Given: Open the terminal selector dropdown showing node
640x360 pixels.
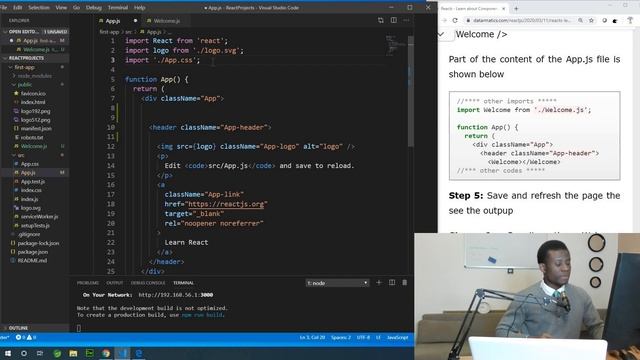Looking at the screenshot, I should [x=337, y=283].
